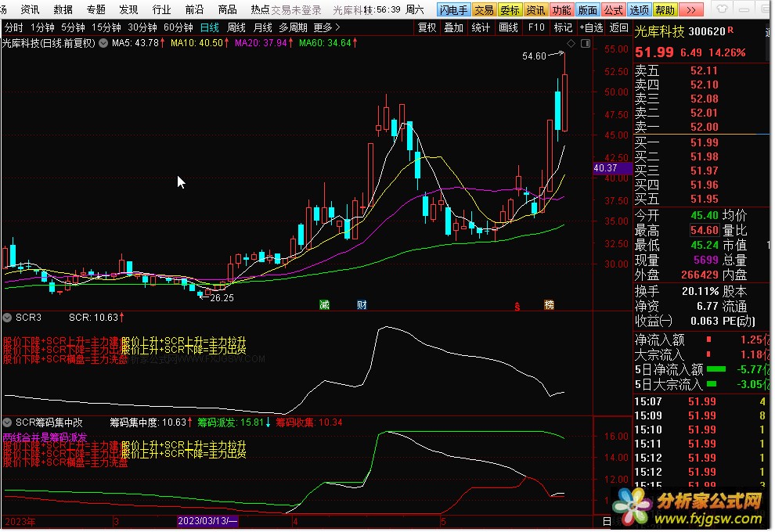Image resolution: width=775 pixels, height=532 pixels.
Task: Switch to the 周线 weekly tab
Action: click(236, 27)
